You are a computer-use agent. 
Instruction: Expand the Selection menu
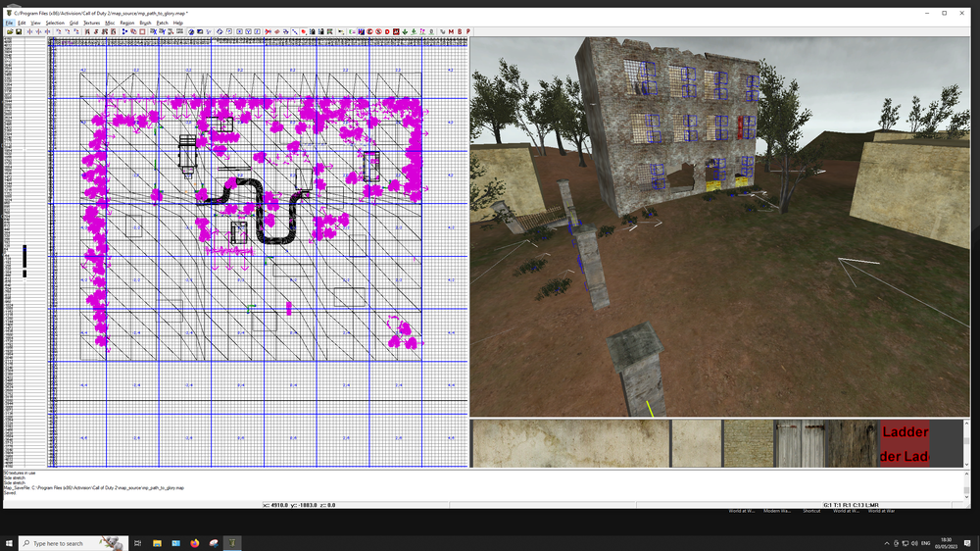coord(55,22)
